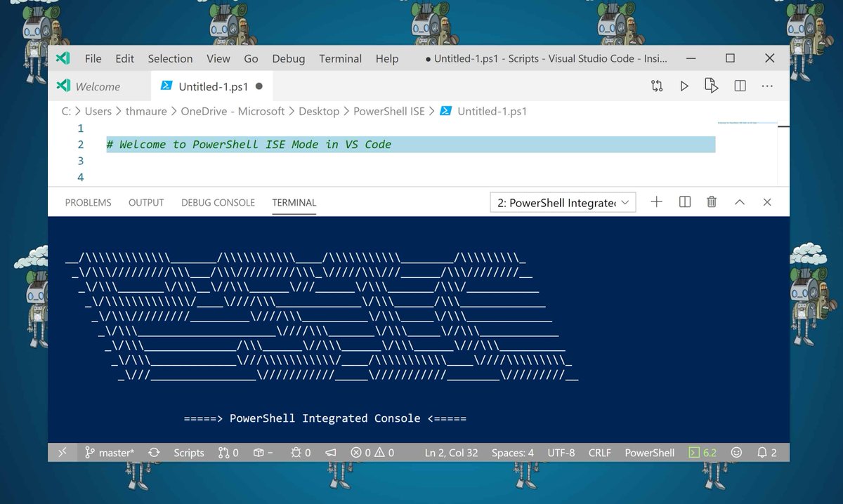Open the Go menu
Viewport: 843px width, 504px height.
[251, 59]
